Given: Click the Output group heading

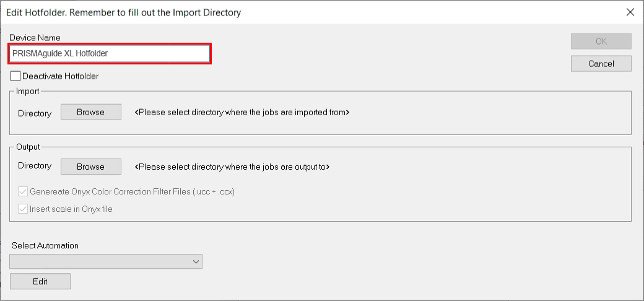Looking at the screenshot, I should pos(28,147).
